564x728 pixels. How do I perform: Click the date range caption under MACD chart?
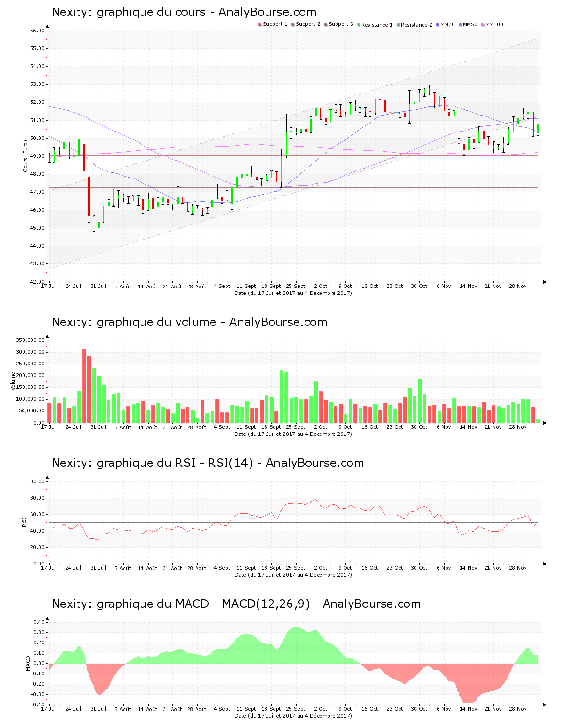point(293,716)
